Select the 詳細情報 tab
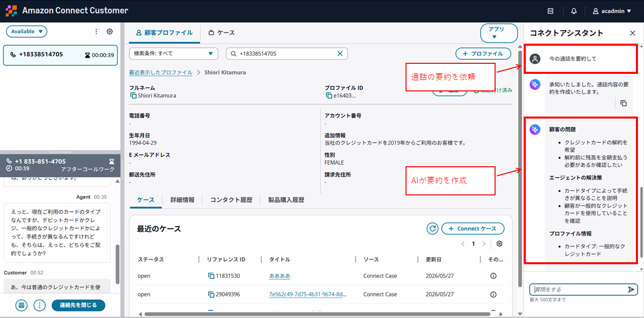 pyautogui.click(x=182, y=200)
